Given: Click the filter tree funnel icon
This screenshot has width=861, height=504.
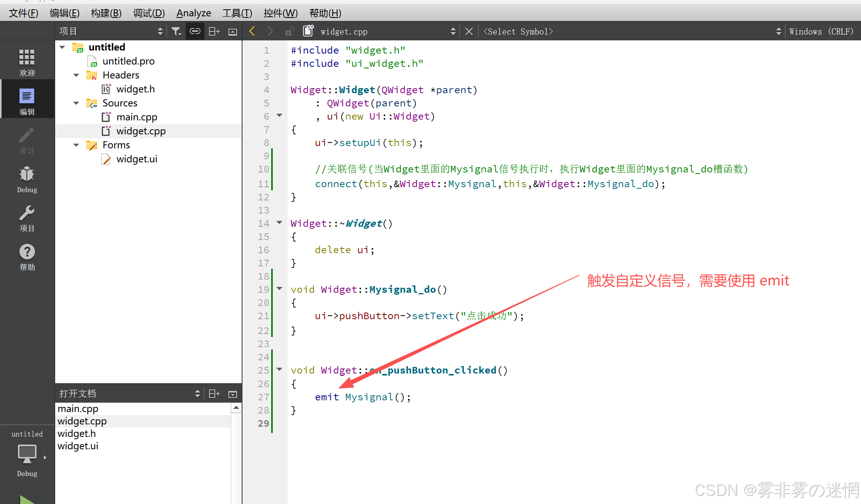Looking at the screenshot, I should [x=176, y=31].
